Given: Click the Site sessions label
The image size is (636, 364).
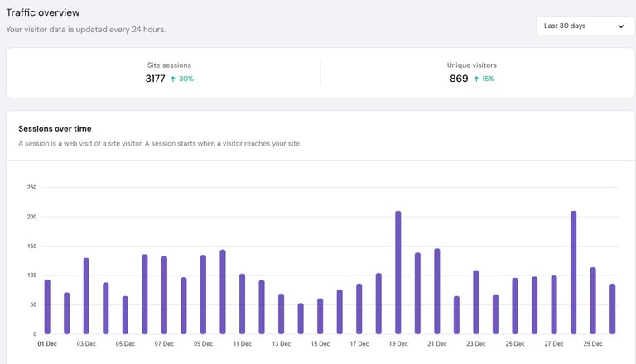Looking at the screenshot, I should (x=169, y=65).
